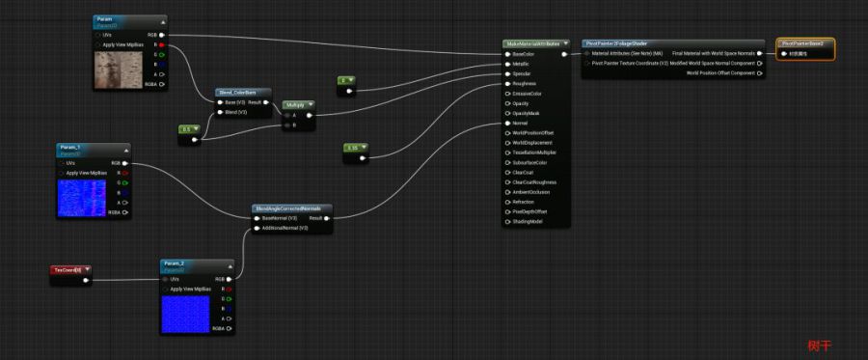The height and width of the screenshot is (360, 868).
Task: Click the World Position Offset Component output pin
Action: tap(760, 72)
